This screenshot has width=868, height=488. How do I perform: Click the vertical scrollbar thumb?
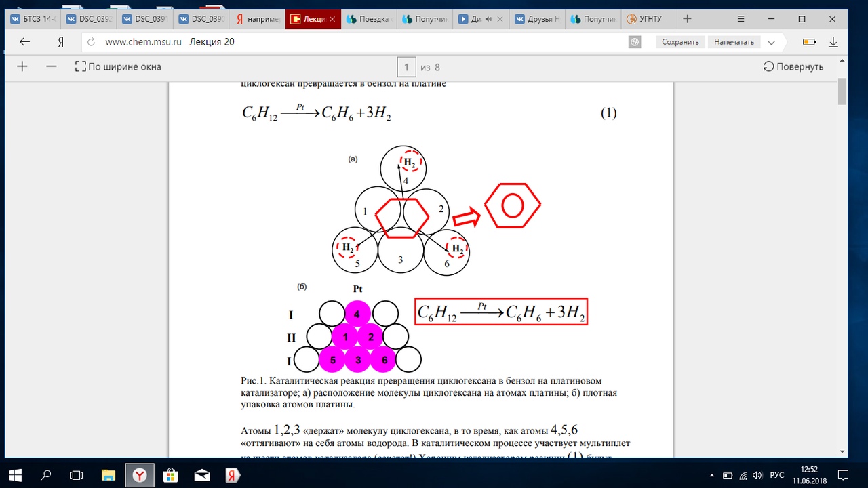coord(842,91)
